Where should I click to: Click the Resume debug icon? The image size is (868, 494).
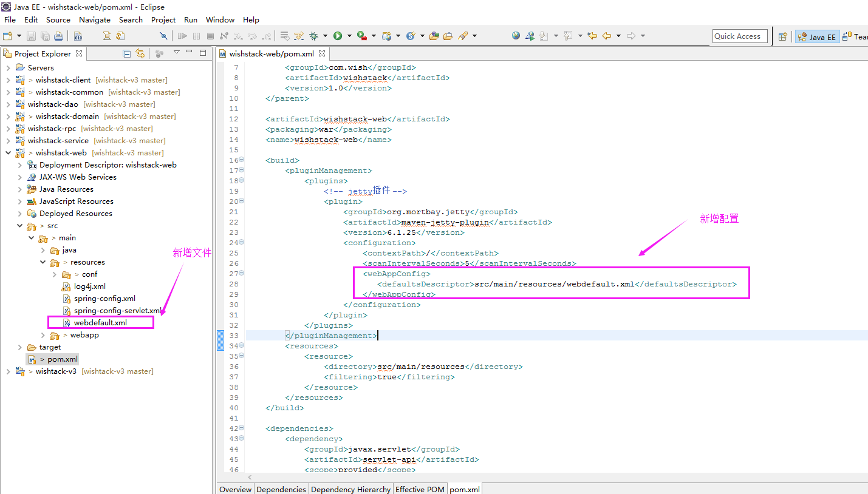182,36
